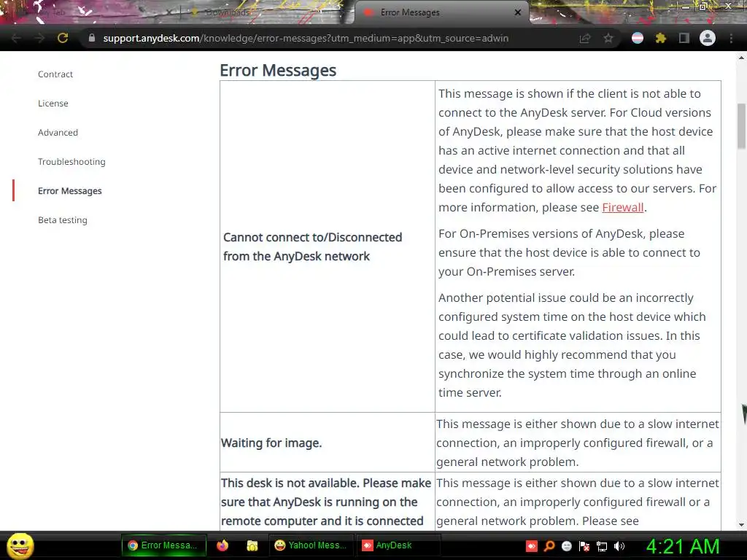Click the 'Waiting for image.' cell
The image size is (747, 560).
click(328, 443)
